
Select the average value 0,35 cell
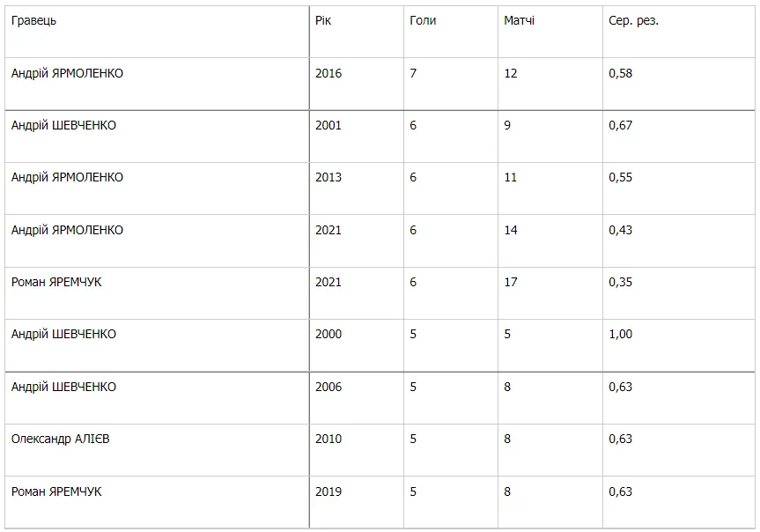click(x=620, y=282)
